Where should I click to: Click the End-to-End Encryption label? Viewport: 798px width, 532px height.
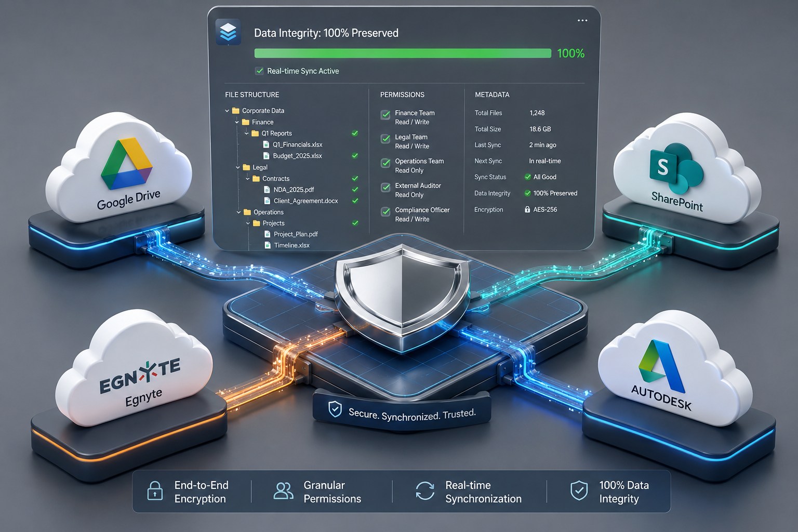point(201,492)
